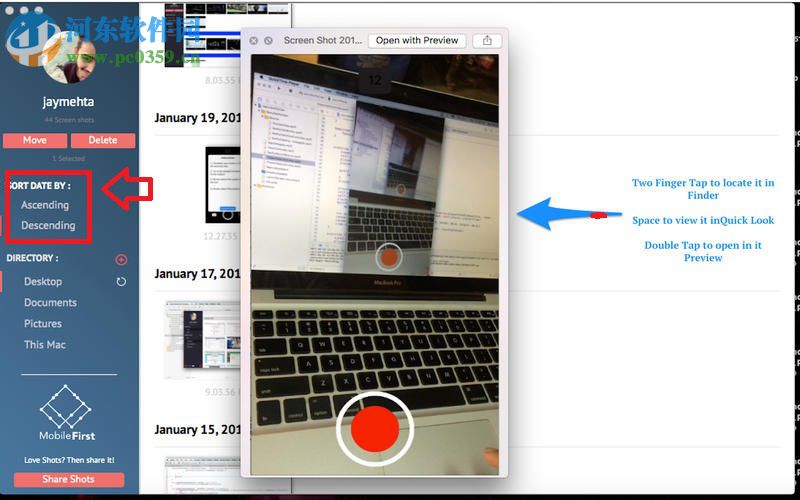The image size is (800, 500).
Task: Sort screenshots in Ascending order
Action: click(45, 205)
